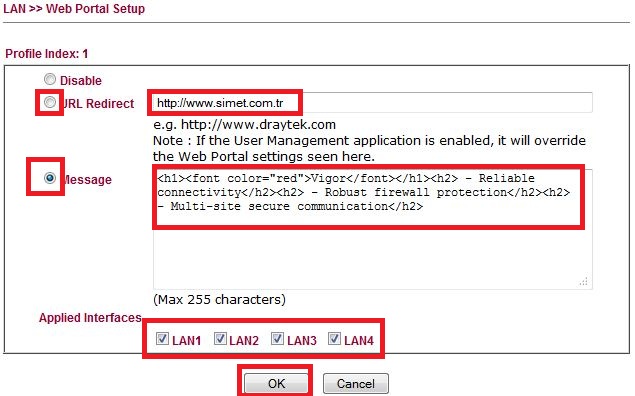
Task: Click the LAN >> Web Portal Setup heading
Action: pyautogui.click(x=74, y=9)
